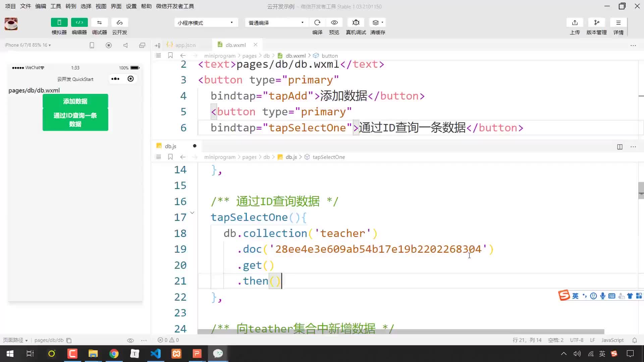
Task: Open the 项目 menu
Action: [x=10, y=6]
